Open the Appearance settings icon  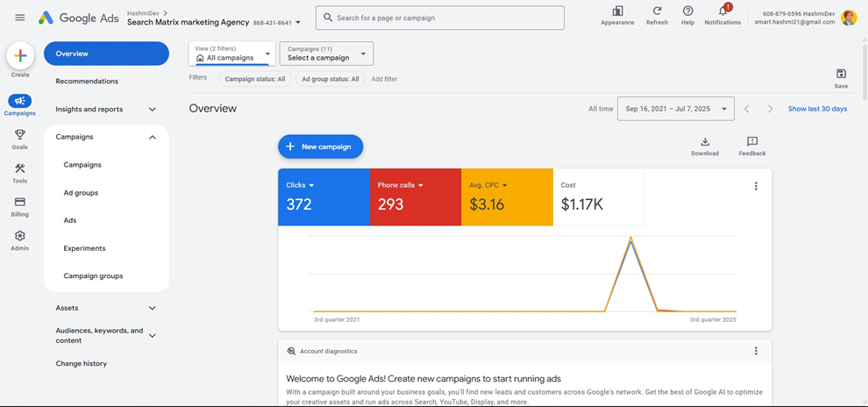tap(617, 11)
